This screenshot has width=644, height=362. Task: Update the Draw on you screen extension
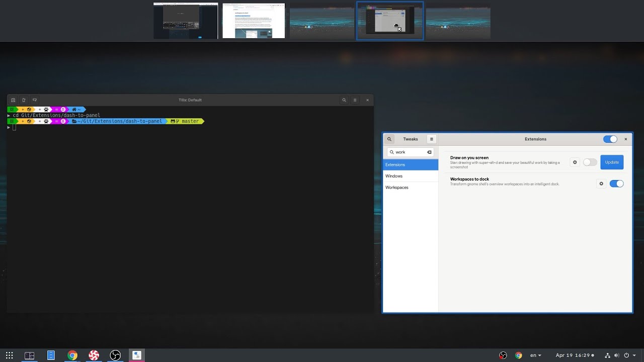point(612,162)
